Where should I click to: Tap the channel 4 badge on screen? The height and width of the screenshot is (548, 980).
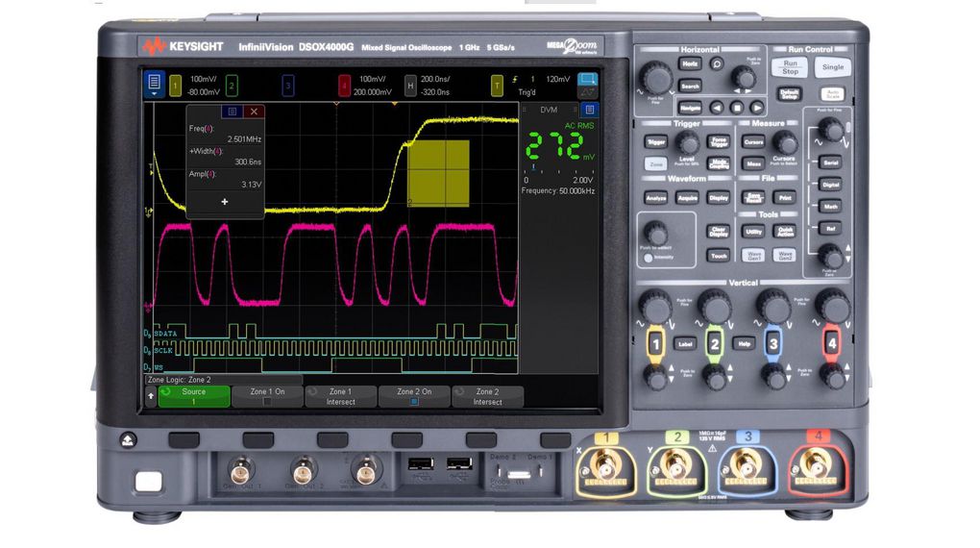pos(344,86)
